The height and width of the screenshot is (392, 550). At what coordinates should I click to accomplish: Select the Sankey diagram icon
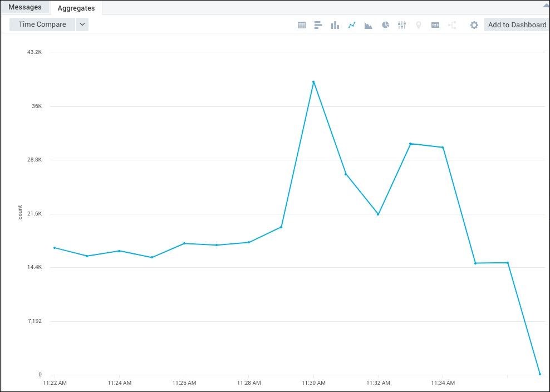point(452,25)
